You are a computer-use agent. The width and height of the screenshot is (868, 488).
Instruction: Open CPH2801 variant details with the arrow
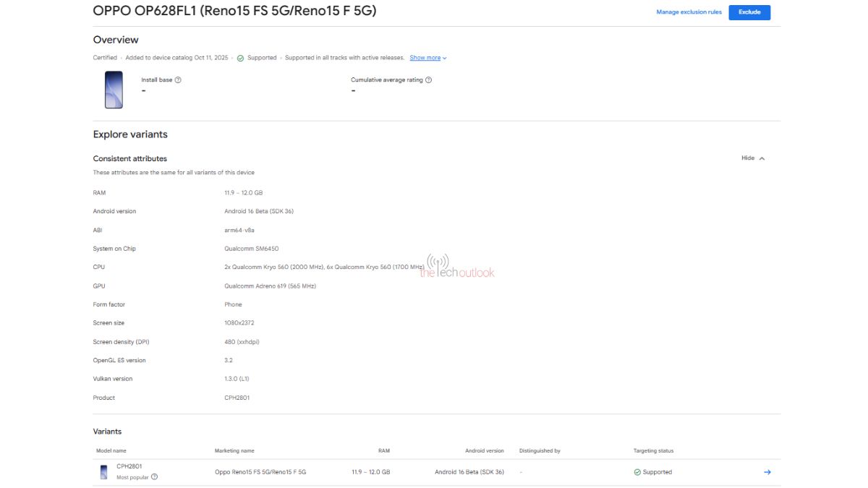tap(767, 472)
